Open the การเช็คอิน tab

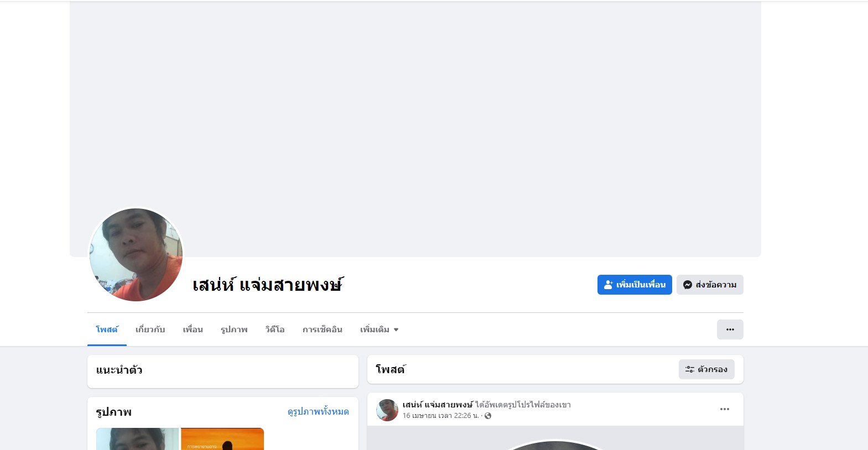click(x=323, y=329)
